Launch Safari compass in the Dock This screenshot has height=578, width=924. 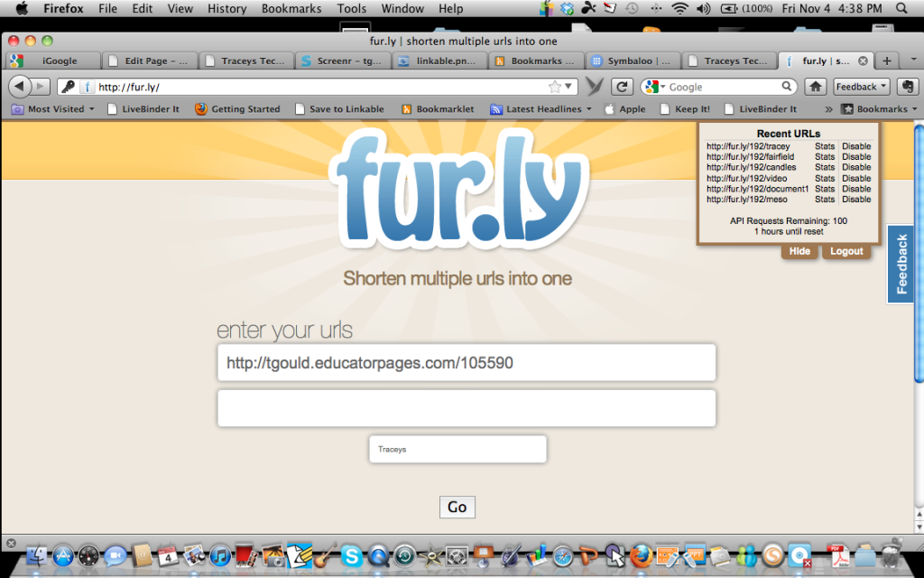click(x=563, y=556)
